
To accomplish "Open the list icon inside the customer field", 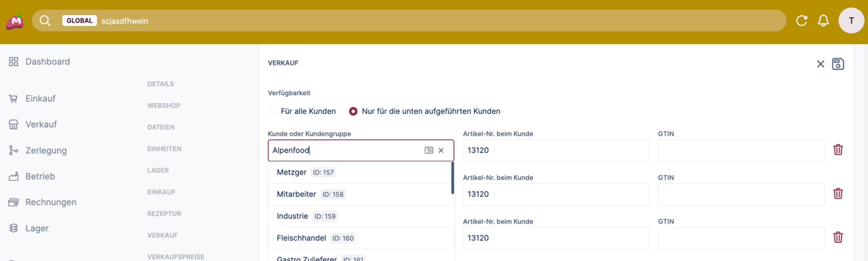I will [x=429, y=150].
